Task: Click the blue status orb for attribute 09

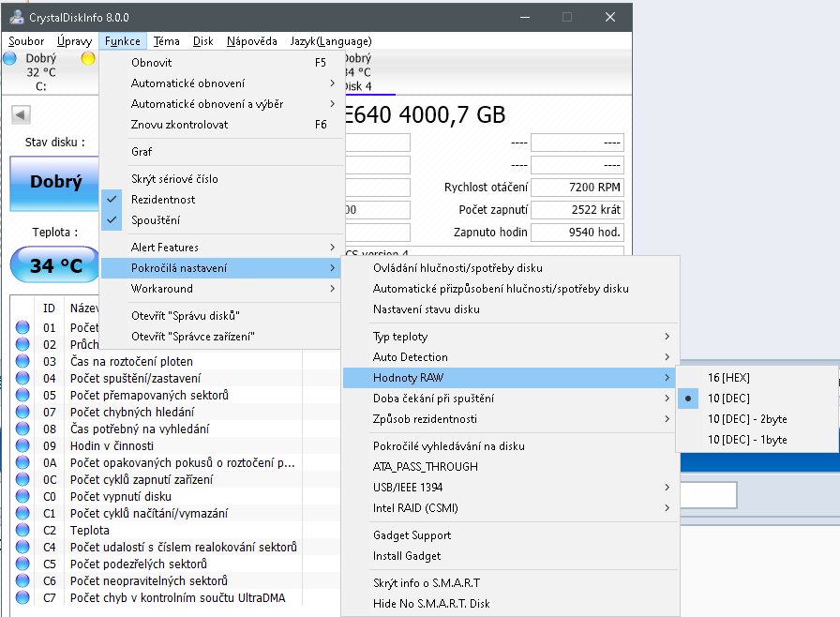Action: (22, 445)
